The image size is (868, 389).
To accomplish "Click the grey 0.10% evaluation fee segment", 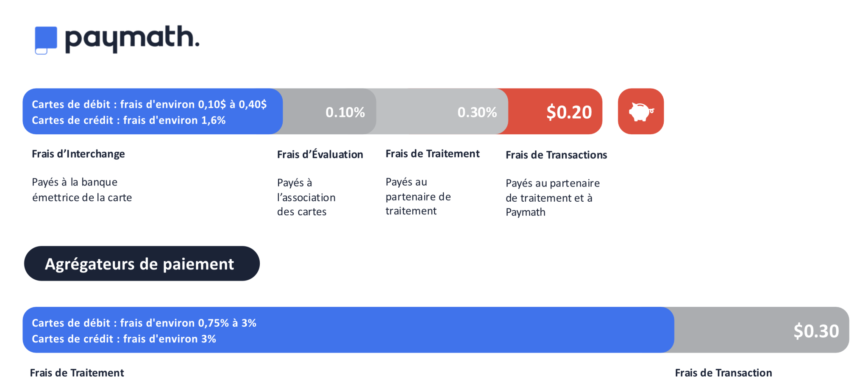I will click(330, 111).
